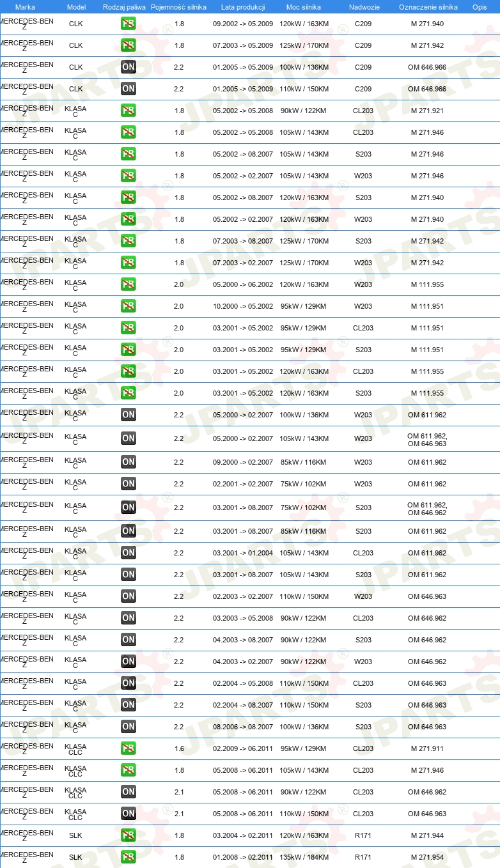This screenshot has width=500, height=868.
Task: Click production years 09.2000 -> 02.2007
Action: tap(243, 462)
